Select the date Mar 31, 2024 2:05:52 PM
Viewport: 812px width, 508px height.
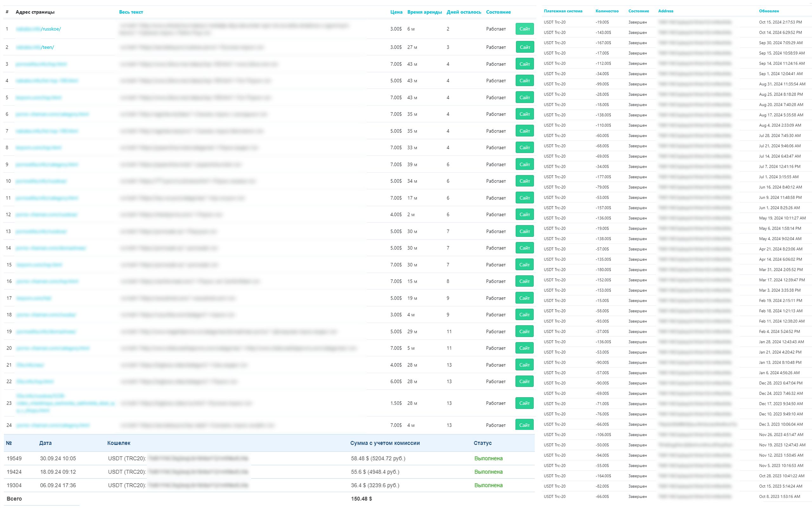click(x=781, y=270)
